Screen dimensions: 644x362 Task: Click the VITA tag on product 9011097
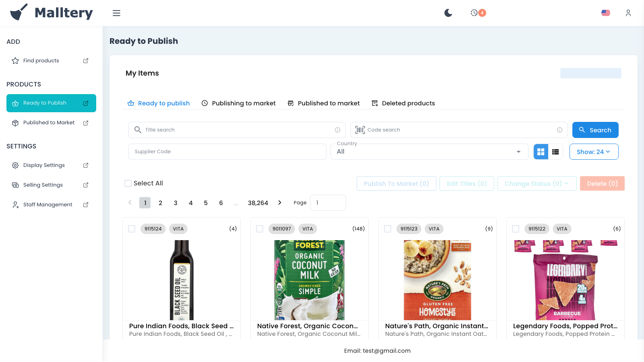click(308, 229)
